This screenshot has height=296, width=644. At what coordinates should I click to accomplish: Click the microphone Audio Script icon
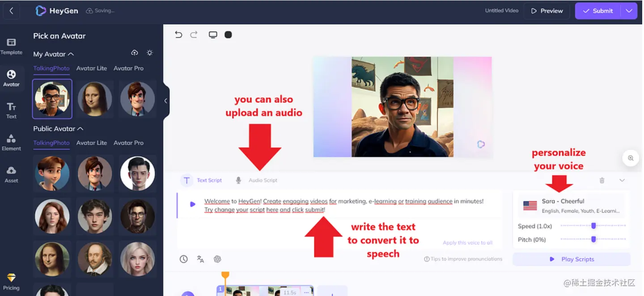click(x=238, y=180)
